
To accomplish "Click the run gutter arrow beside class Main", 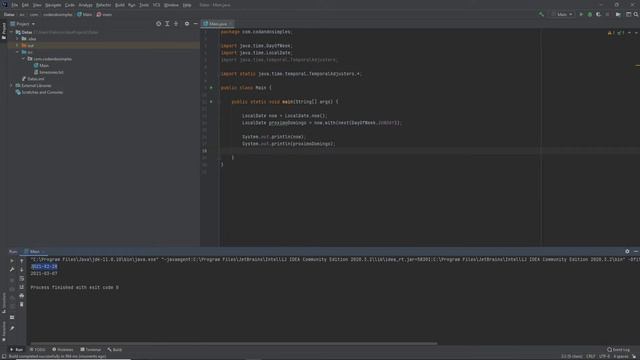I will [211, 88].
